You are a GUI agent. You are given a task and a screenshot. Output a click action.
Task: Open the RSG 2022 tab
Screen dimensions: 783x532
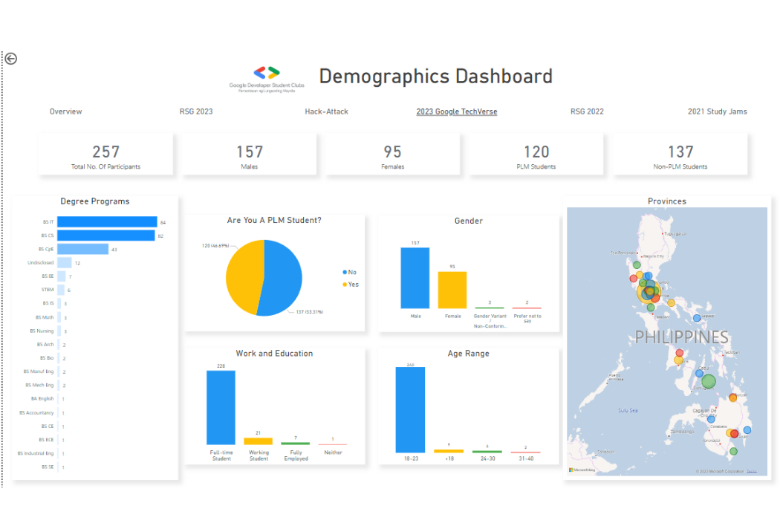coord(587,111)
